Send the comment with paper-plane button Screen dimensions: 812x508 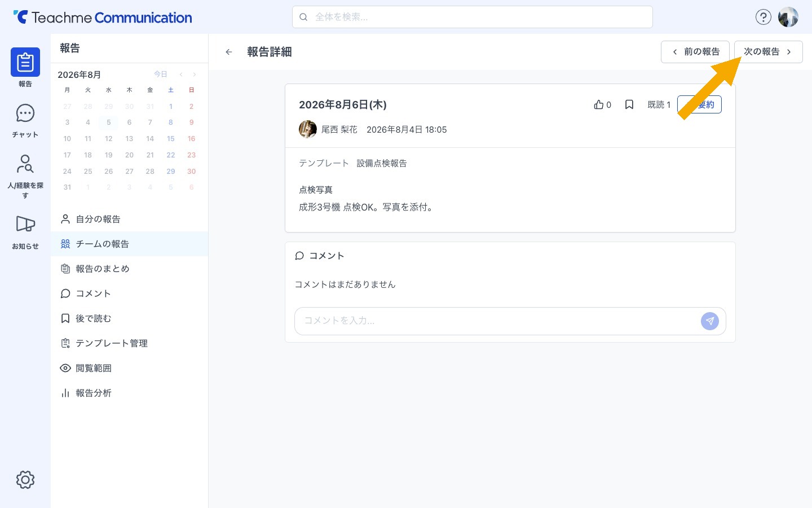pyautogui.click(x=710, y=321)
